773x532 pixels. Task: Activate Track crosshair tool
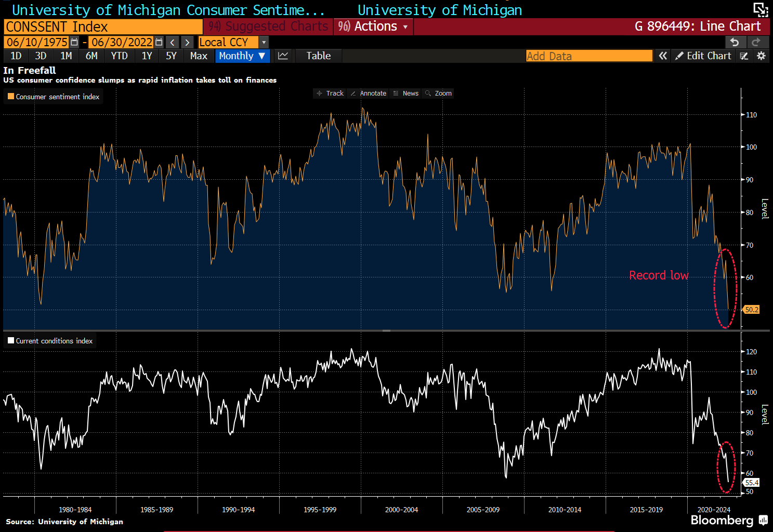click(330, 94)
